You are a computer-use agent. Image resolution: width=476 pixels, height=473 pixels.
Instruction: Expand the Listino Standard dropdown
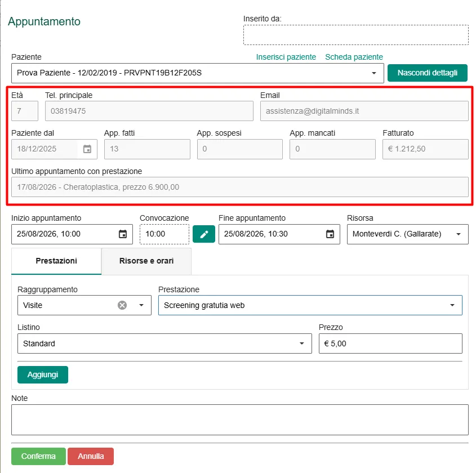pos(164,343)
